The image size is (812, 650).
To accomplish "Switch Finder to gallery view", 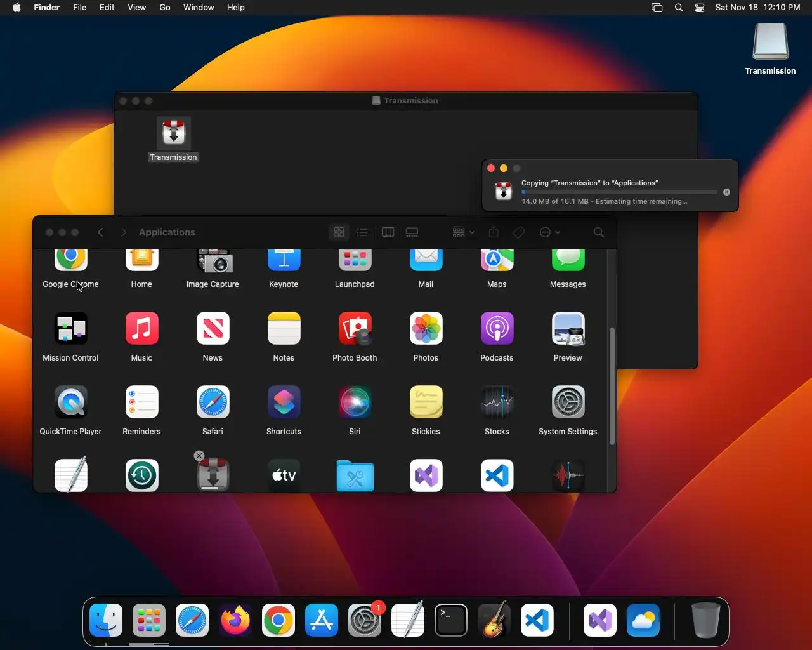I will point(412,232).
